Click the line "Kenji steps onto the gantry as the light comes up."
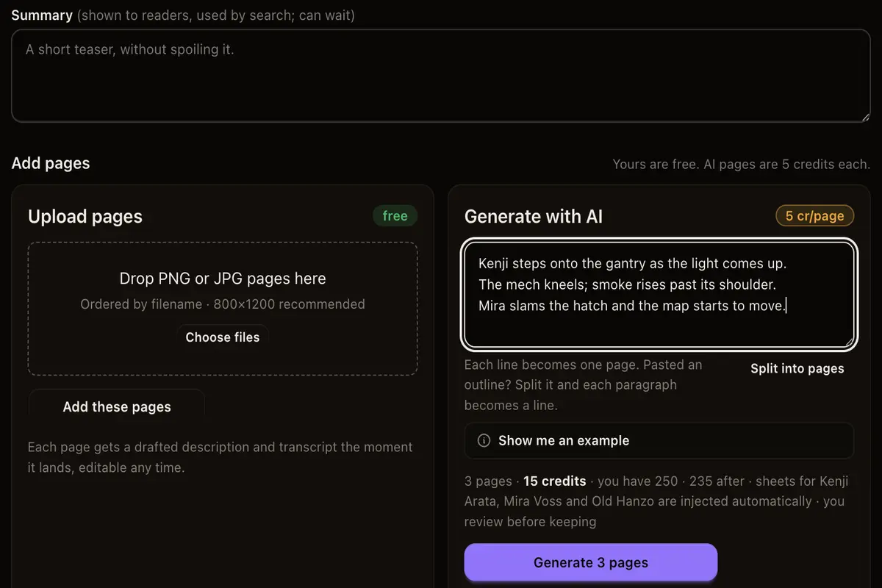The image size is (882, 588). pyautogui.click(x=633, y=263)
